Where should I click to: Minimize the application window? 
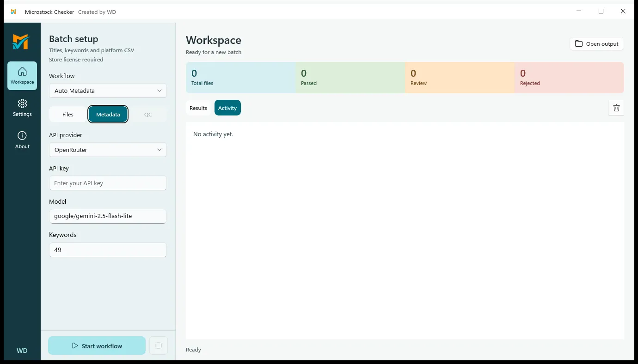579,12
